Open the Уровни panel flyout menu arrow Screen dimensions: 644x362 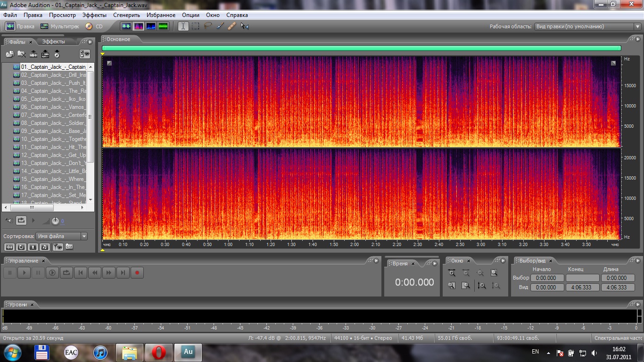638,304
